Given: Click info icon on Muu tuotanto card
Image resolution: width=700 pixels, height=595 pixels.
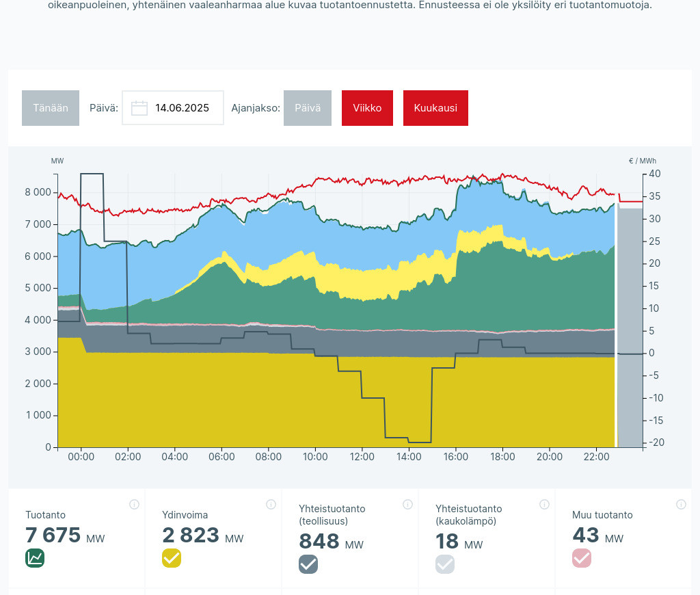Looking at the screenshot, I should (681, 505).
